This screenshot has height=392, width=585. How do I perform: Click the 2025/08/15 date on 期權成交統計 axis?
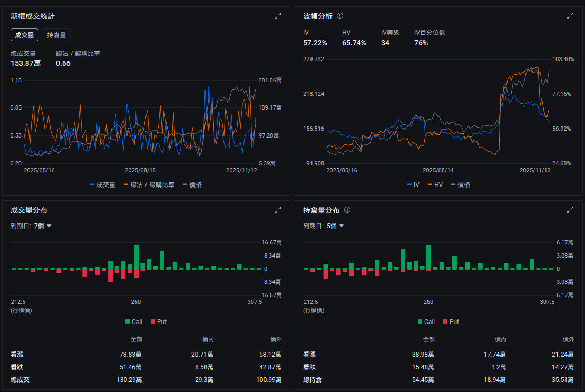pyautogui.click(x=140, y=170)
